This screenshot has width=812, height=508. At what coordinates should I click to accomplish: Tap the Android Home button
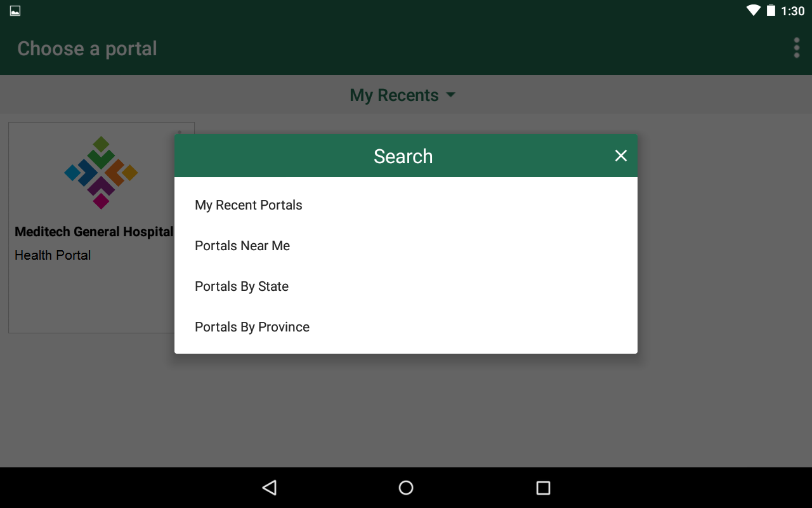[x=406, y=488]
